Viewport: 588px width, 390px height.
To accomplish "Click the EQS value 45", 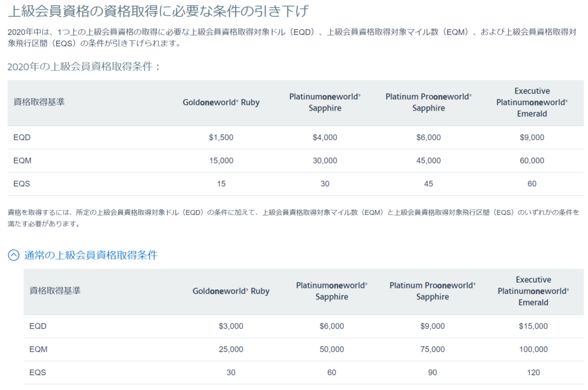I will (x=428, y=184).
